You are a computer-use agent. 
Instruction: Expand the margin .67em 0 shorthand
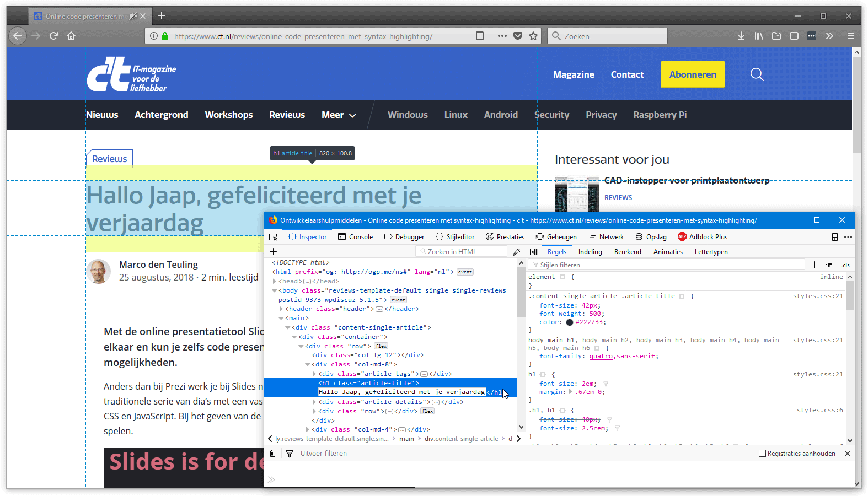tap(571, 392)
